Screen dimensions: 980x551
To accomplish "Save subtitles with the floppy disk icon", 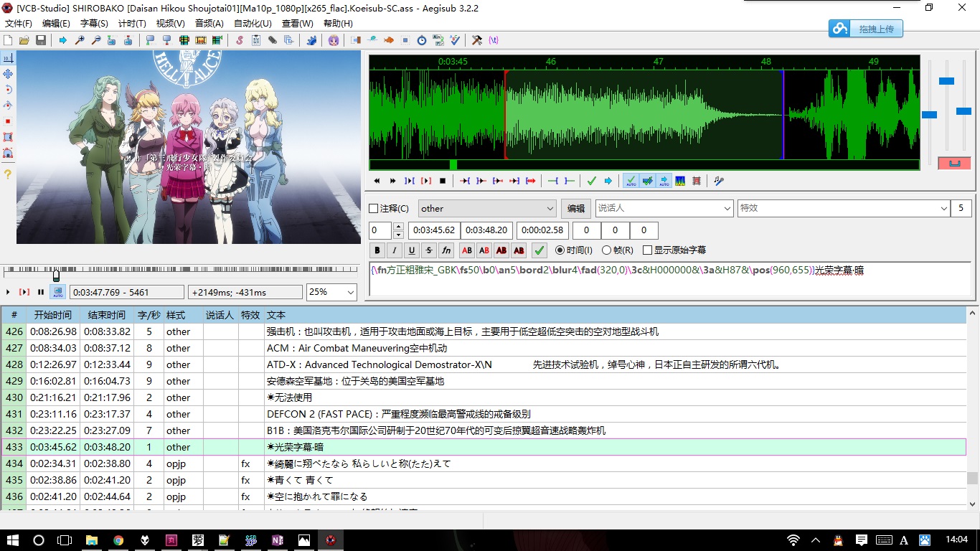I will (x=41, y=40).
